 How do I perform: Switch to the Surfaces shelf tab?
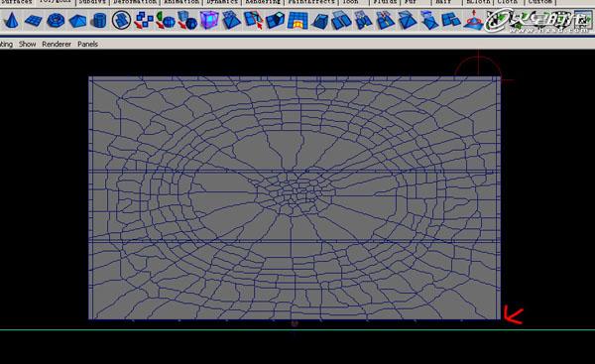[x=17, y=2]
